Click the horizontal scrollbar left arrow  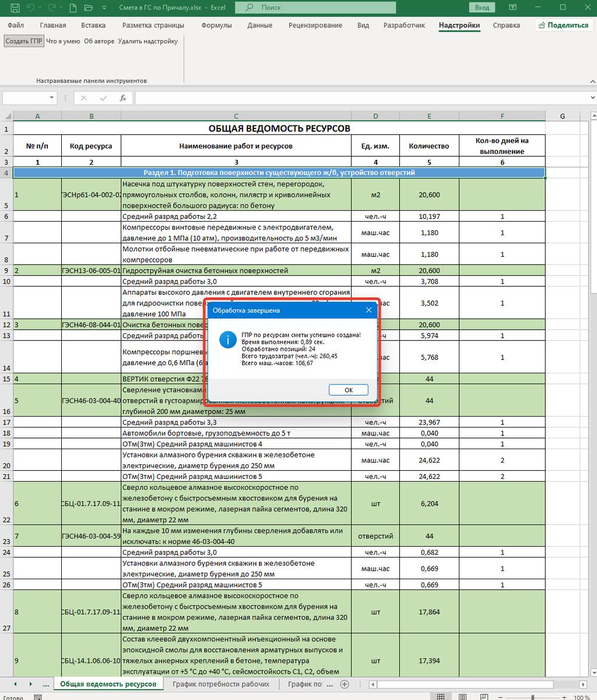[x=372, y=684]
